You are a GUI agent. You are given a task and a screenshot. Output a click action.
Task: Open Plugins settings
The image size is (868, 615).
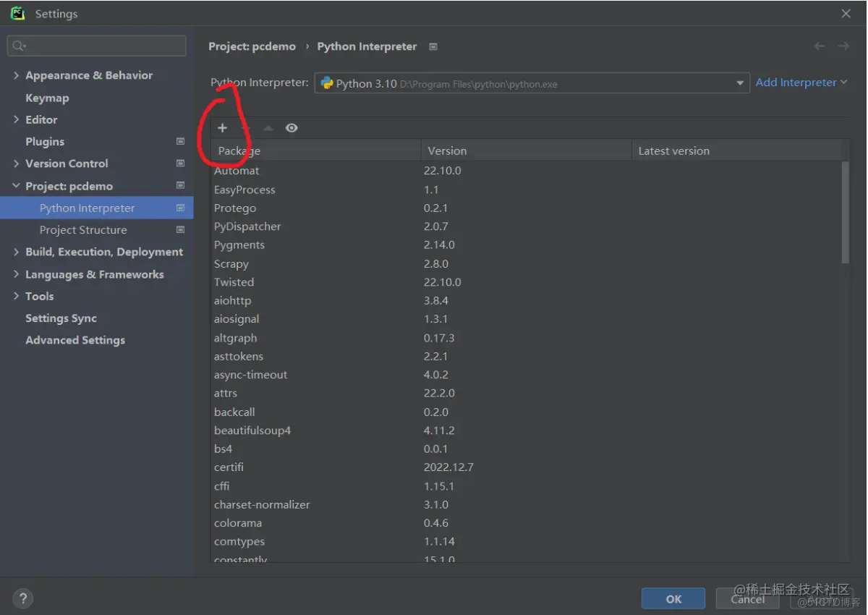tap(45, 142)
